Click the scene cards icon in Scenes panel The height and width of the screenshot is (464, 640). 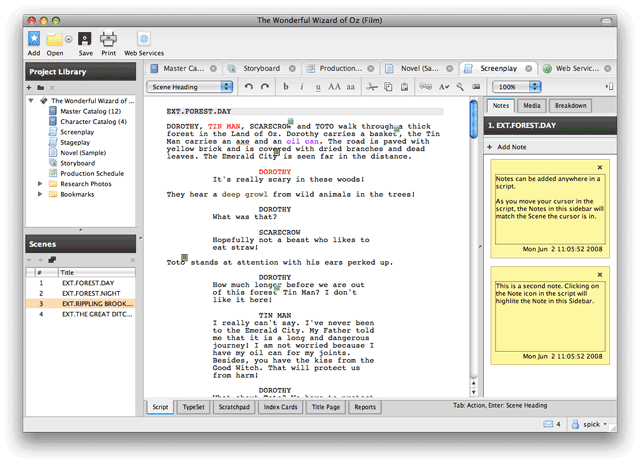tap(52, 260)
